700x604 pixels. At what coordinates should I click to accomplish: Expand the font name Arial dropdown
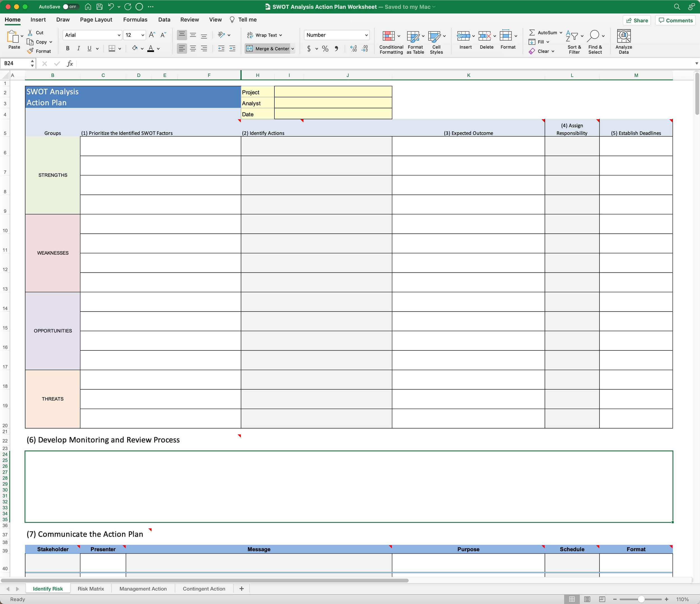pos(119,35)
